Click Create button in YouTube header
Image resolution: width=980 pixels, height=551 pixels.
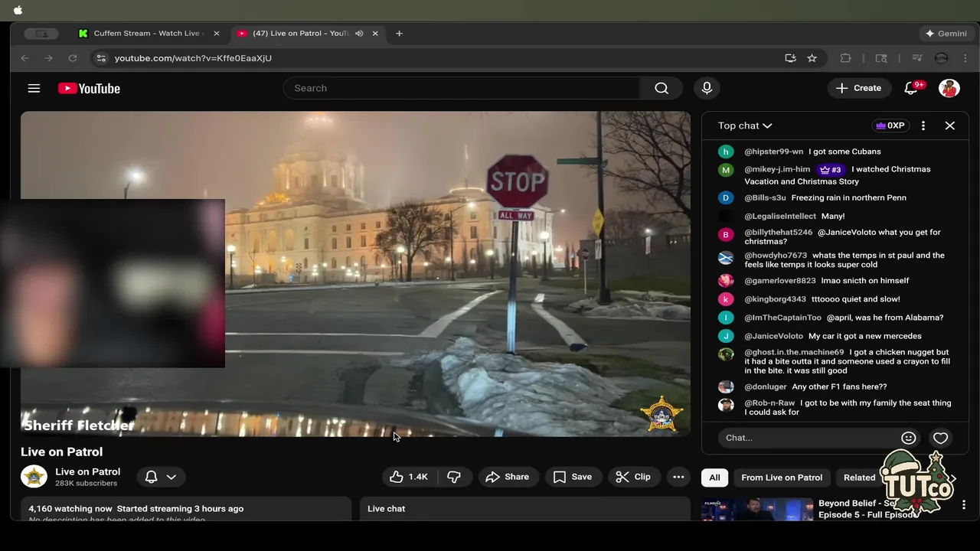click(859, 88)
